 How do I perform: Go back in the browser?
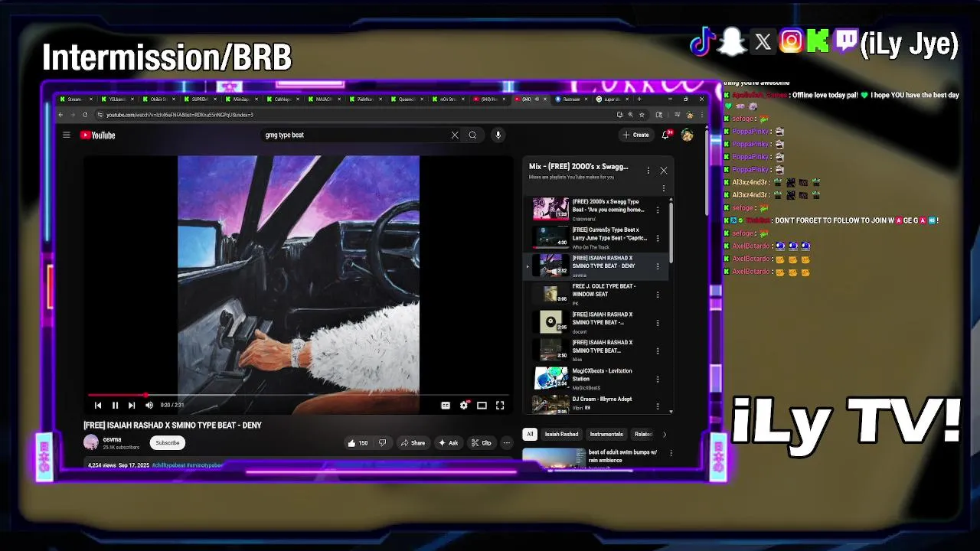[61, 115]
